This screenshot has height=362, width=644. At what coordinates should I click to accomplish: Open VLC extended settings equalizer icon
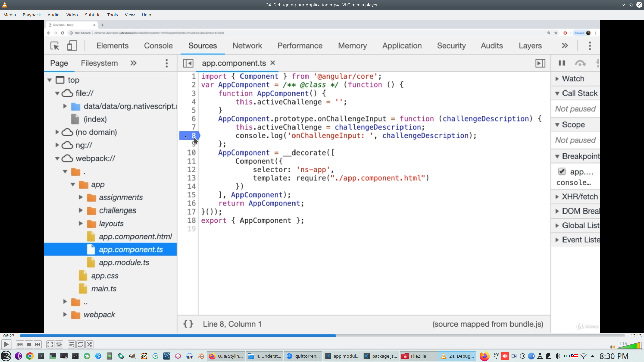(x=59, y=344)
